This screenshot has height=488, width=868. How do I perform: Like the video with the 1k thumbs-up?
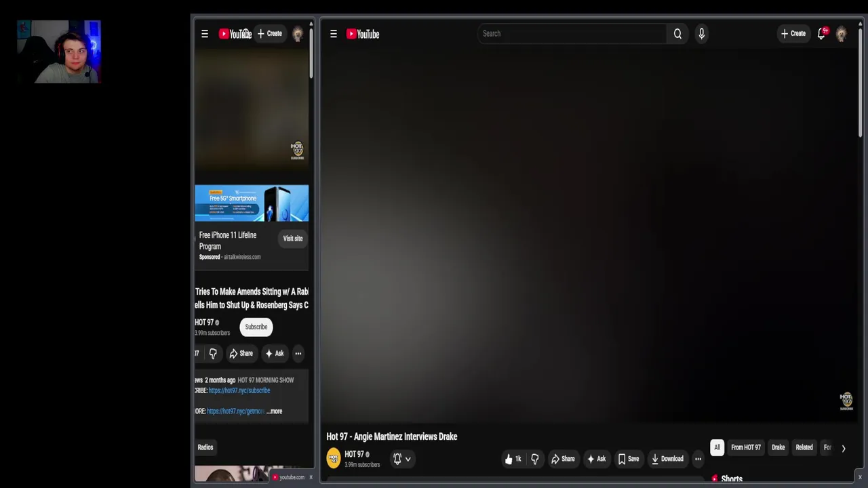tap(513, 459)
